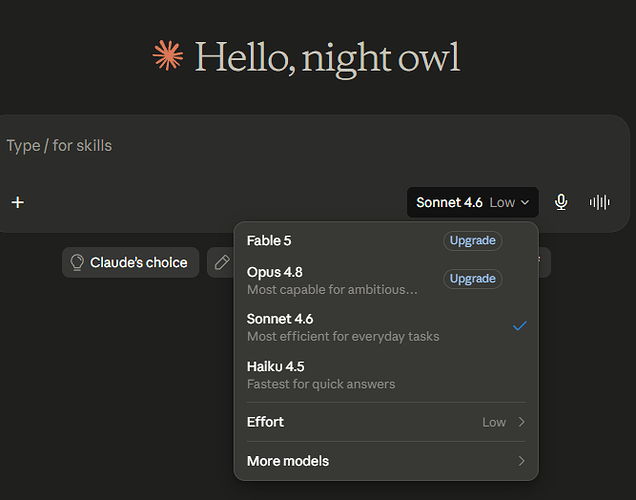
Task: Open the More models submenu
Action: tap(386, 461)
